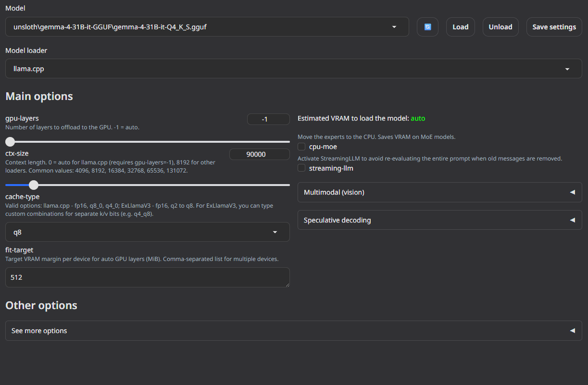Viewport: 588px width, 385px height.
Task: Click the See more options arrow icon
Action: (572, 331)
